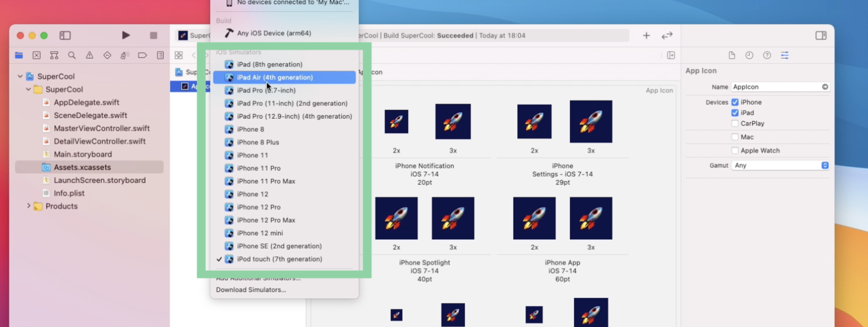868x327 pixels.
Task: Choose iPad Pro (12.9-inch) (4th generation)
Action: click(285, 116)
